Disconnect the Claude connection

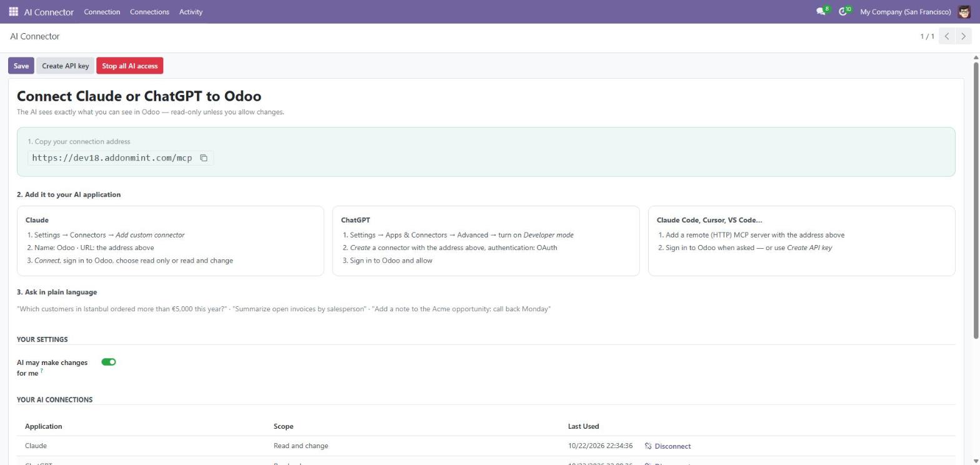coord(667,446)
